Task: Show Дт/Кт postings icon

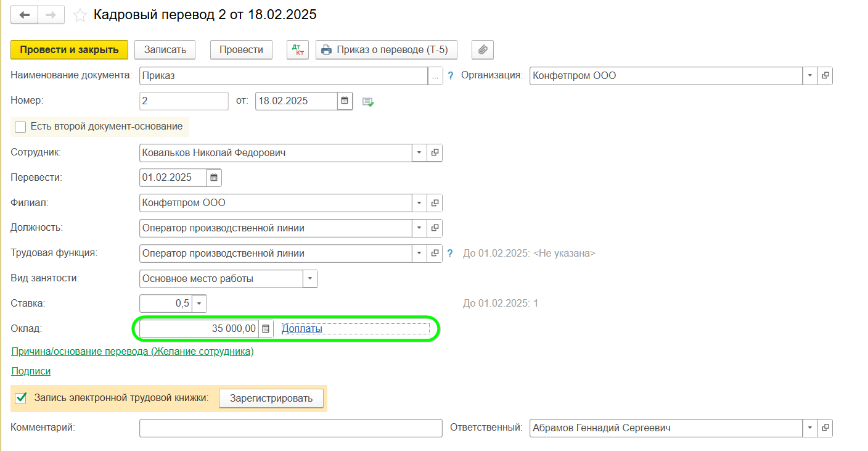Action: (298, 50)
